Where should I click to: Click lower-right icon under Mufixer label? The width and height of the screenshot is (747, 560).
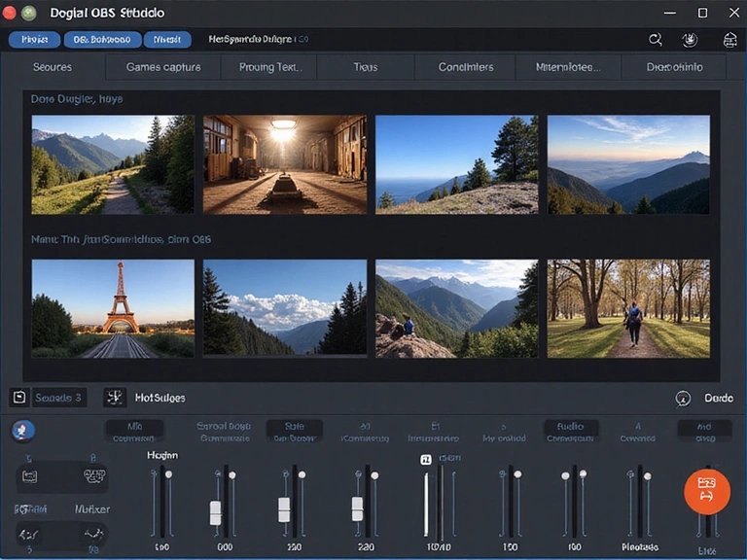(x=93, y=535)
